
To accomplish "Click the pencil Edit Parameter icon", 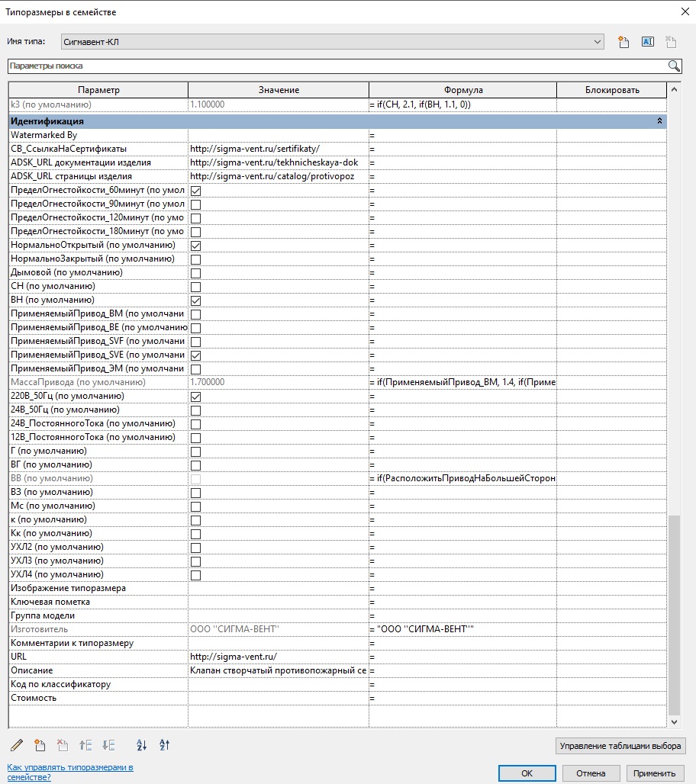I will 18,745.
